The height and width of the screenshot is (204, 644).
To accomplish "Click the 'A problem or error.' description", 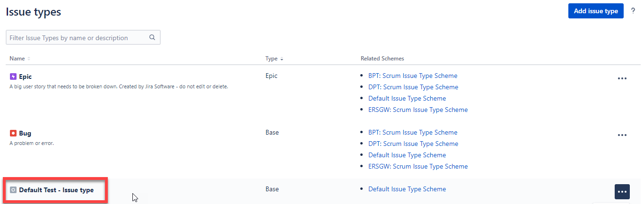I will click(32, 143).
